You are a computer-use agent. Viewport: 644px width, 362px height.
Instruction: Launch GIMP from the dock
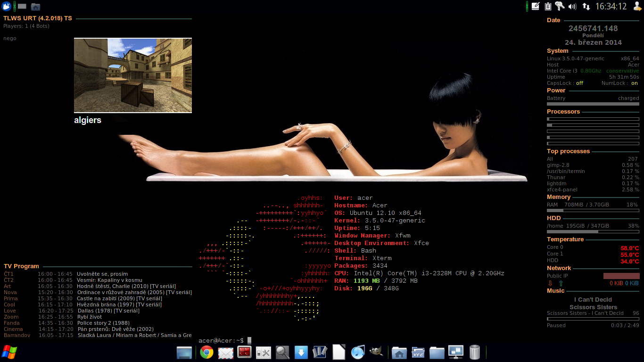[376, 352]
